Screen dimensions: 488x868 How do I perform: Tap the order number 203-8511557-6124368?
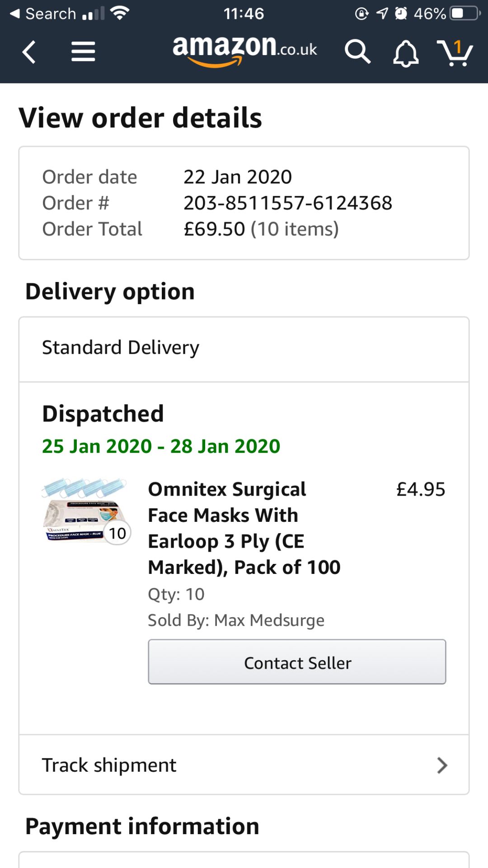pos(288,203)
